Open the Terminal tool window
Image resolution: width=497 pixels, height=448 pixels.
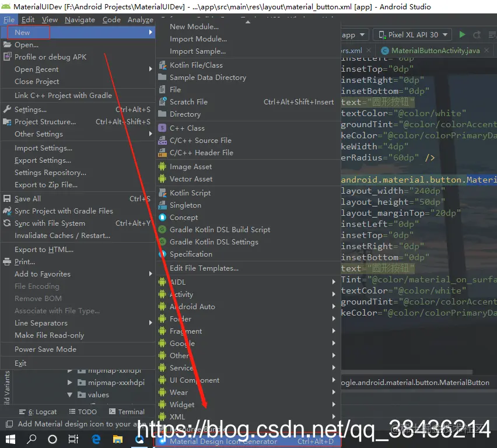coord(127,411)
